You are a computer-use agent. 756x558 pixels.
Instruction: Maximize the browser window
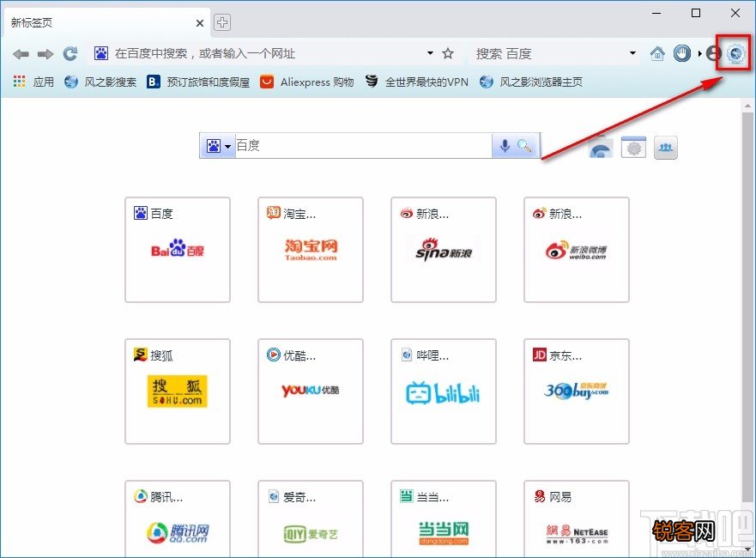point(696,13)
